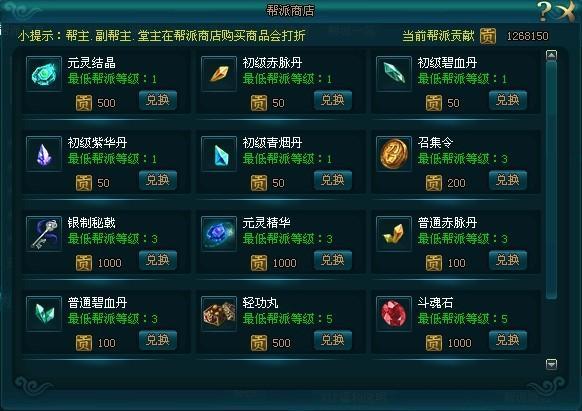Exchange 普通碧血丹 via 兑换 button
This screenshot has height=411, width=582.
pyautogui.click(x=158, y=340)
